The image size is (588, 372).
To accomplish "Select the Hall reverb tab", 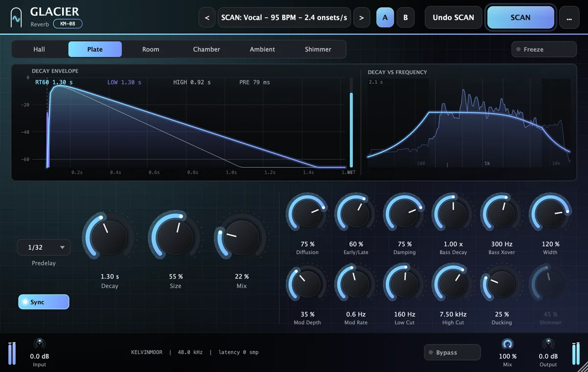I will pos(39,50).
